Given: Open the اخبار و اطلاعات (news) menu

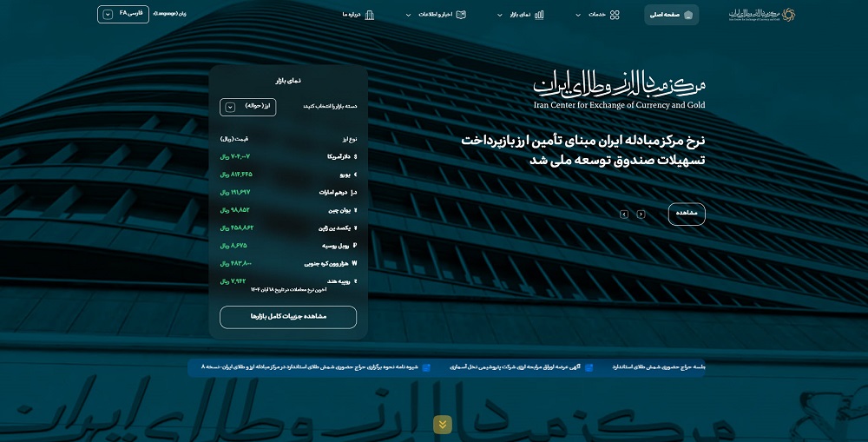Looking at the screenshot, I should 436,15.
